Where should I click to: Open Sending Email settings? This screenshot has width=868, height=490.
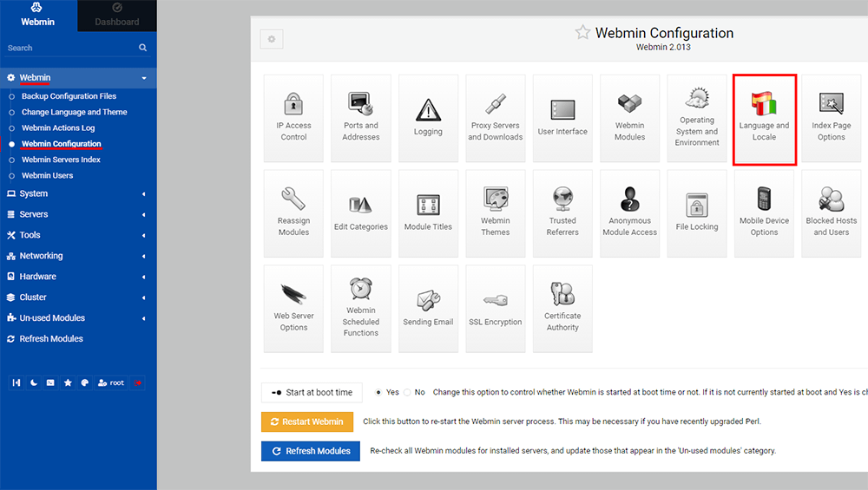click(x=428, y=309)
